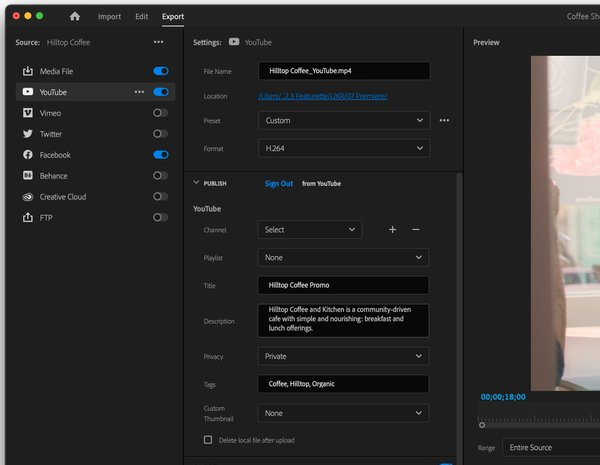The width and height of the screenshot is (600, 465).
Task: Collapse the Publish section
Action: [x=196, y=183]
